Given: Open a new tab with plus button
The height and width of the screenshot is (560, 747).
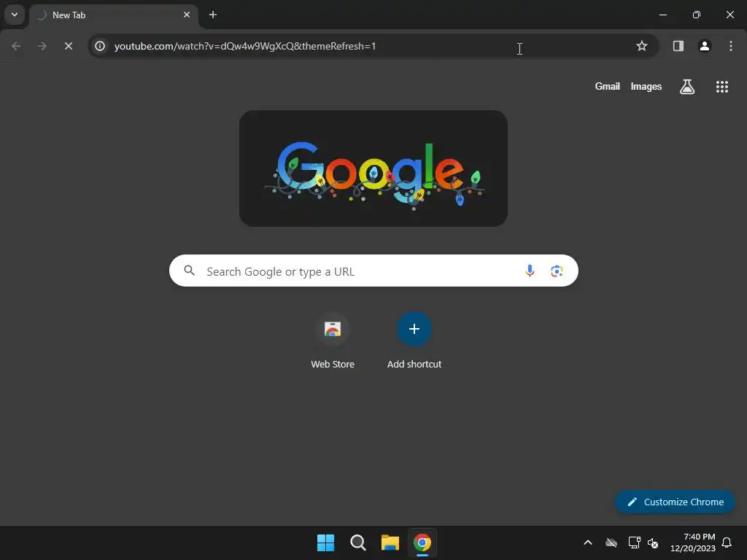Looking at the screenshot, I should pyautogui.click(x=213, y=15).
